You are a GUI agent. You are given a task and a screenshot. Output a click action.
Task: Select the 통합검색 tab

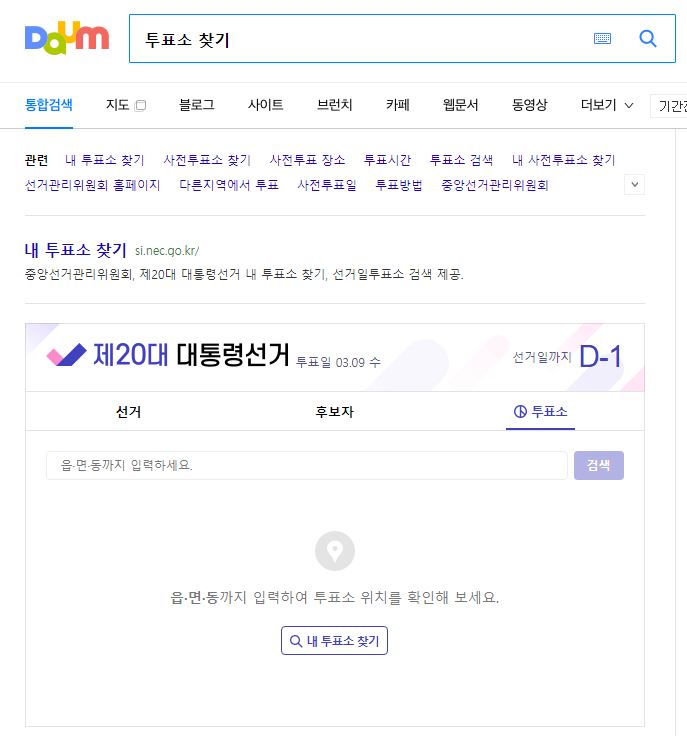[49, 105]
